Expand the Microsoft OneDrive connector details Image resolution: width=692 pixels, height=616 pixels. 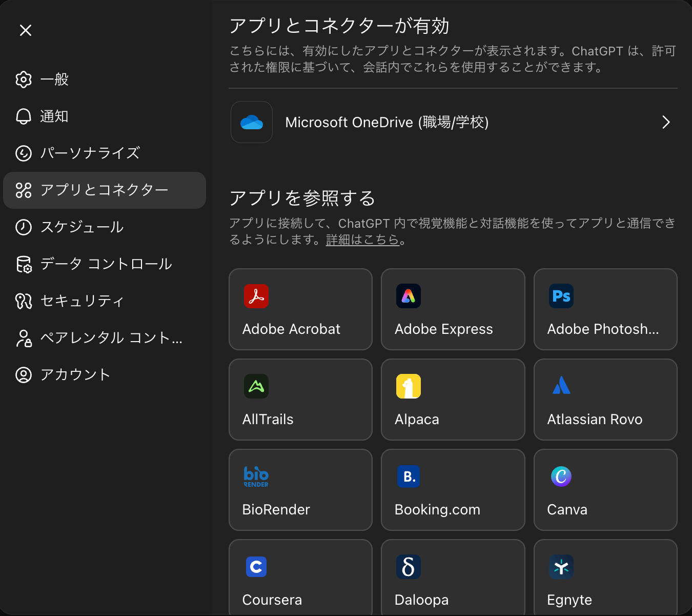[x=666, y=122]
